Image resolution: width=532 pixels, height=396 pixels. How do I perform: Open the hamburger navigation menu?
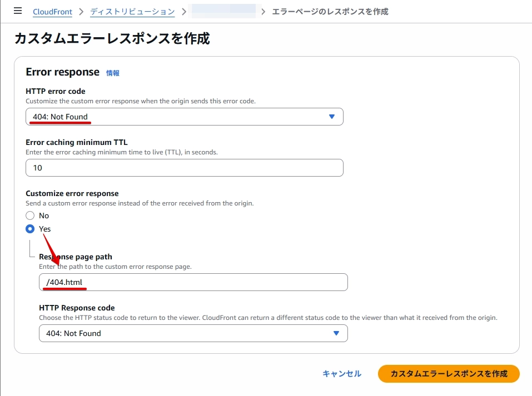(x=17, y=11)
